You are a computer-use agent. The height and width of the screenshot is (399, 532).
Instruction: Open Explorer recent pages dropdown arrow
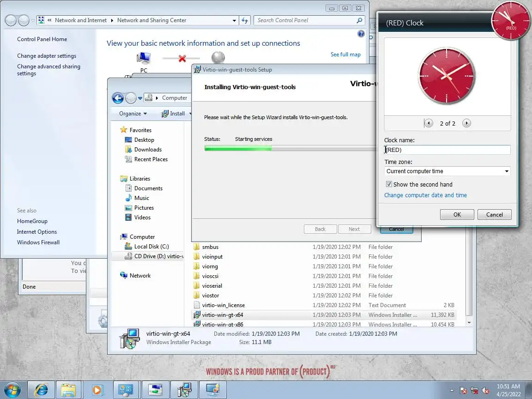point(140,98)
